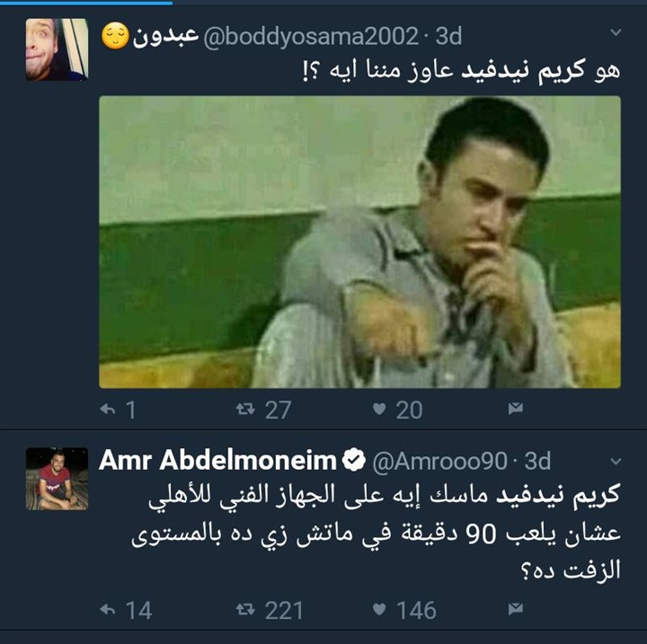Open the @boddyosama2002 profile handle
The image size is (647, 644).
click(311, 37)
